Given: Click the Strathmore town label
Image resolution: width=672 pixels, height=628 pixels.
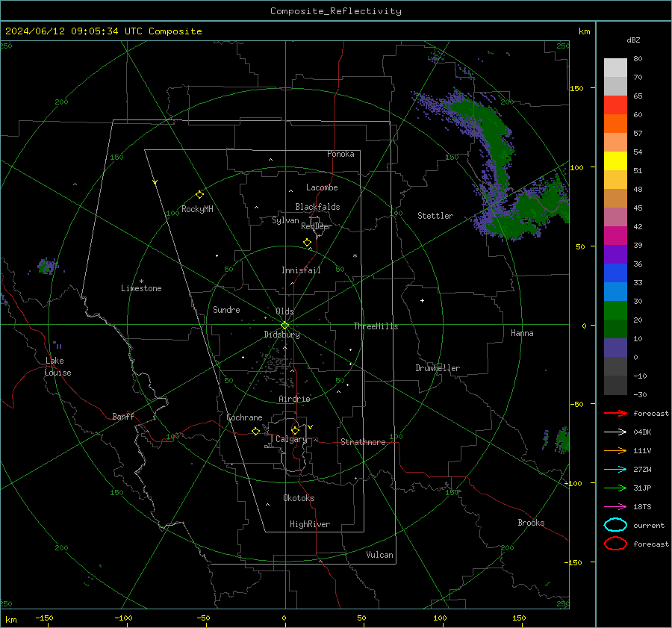Looking at the screenshot, I should click(x=363, y=442).
